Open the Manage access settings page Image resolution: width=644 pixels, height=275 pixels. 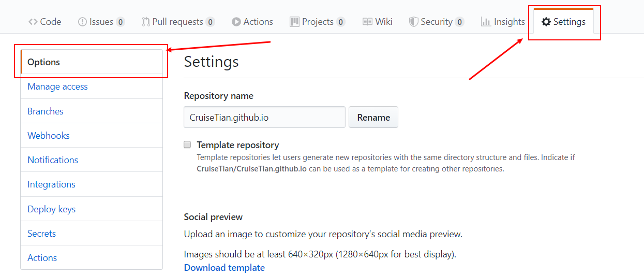click(x=57, y=86)
